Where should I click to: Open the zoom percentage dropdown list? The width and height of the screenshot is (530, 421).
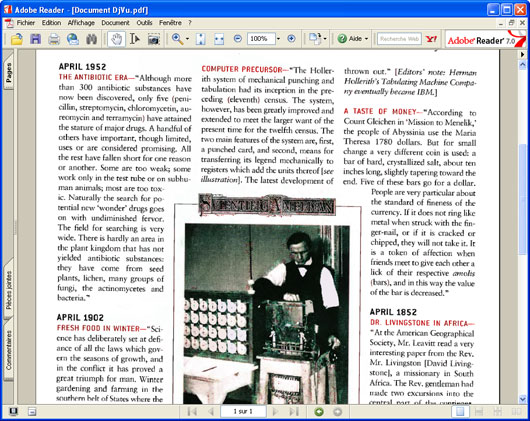point(278,39)
